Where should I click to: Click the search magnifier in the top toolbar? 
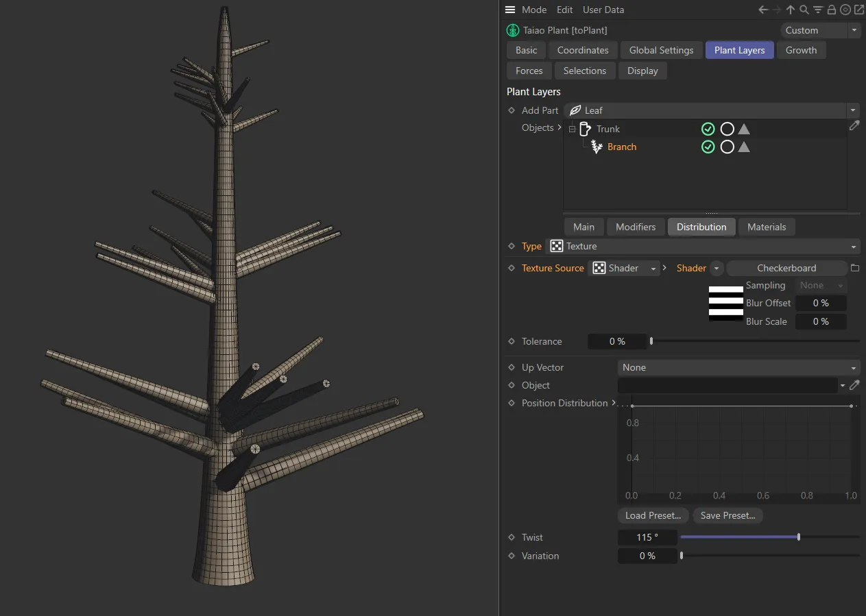coord(804,10)
